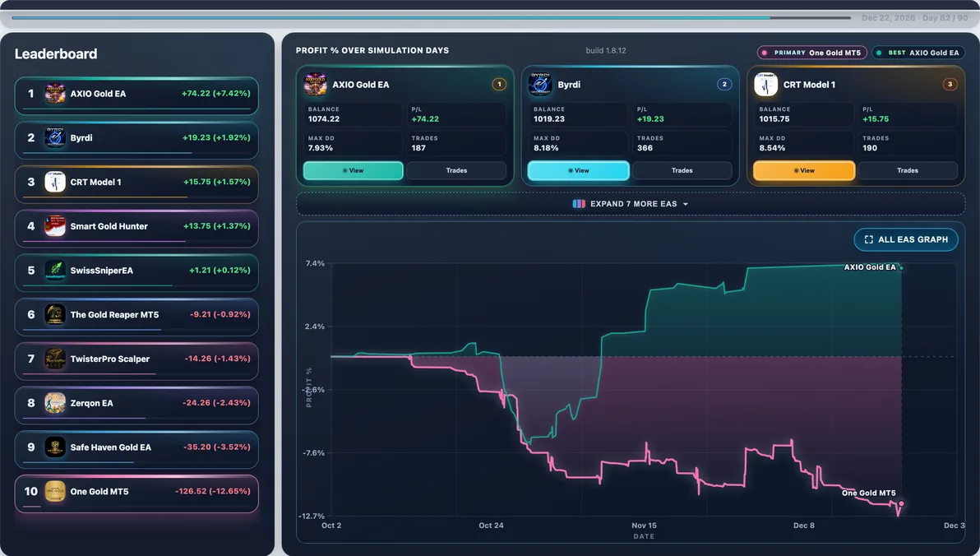Screen dimensions: 980x556
Task: Click the Nov 15 date axis label
Action: tap(644, 526)
